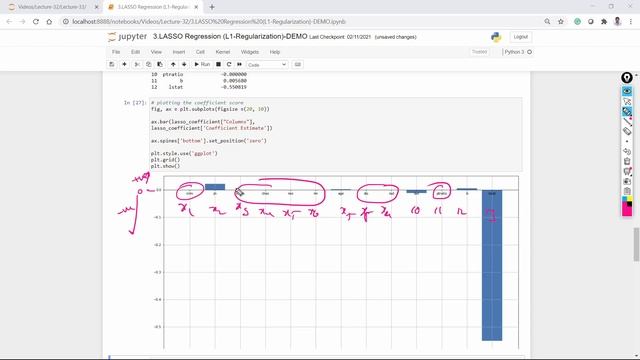
Task: Select the line drawing tool in the annotation toolbar
Action: point(627,121)
